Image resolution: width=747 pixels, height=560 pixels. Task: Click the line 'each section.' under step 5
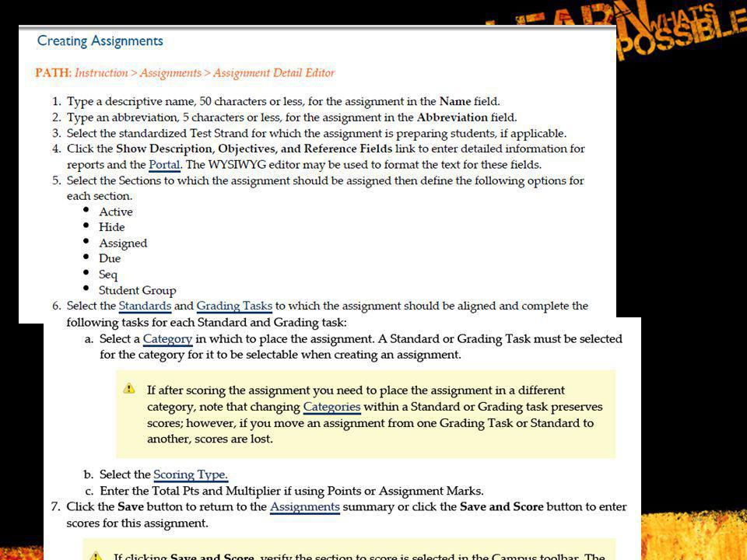(x=100, y=196)
